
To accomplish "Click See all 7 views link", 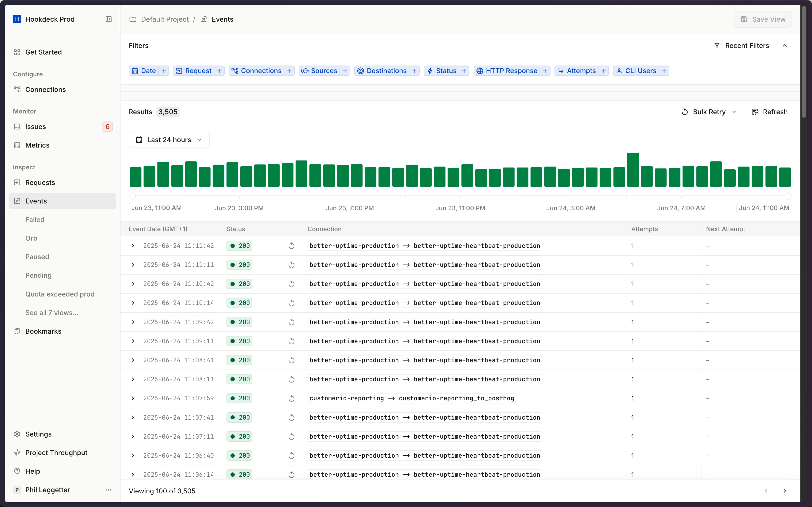I will [x=52, y=312].
